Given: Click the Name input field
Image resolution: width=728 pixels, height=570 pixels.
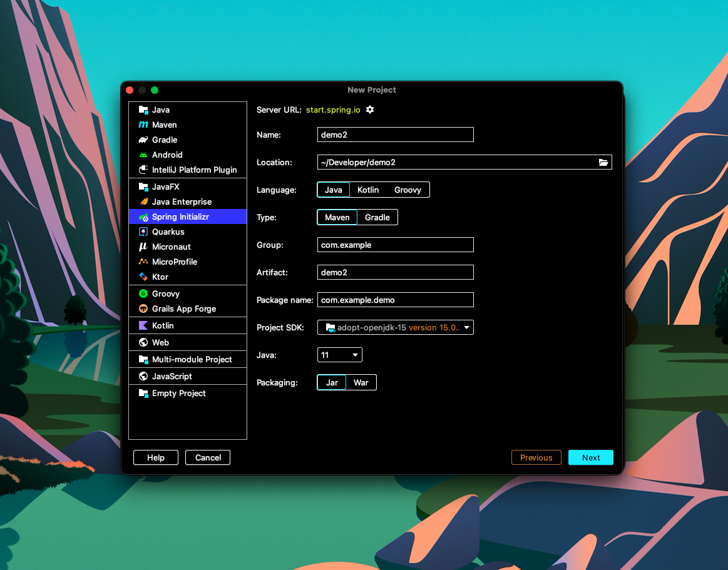Looking at the screenshot, I should [x=396, y=135].
